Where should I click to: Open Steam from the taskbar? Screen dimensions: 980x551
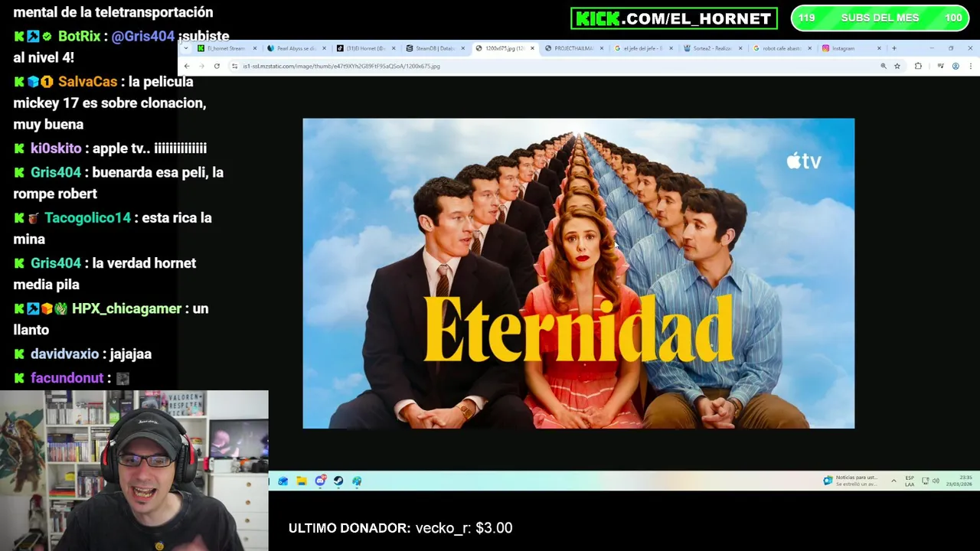pyautogui.click(x=338, y=481)
